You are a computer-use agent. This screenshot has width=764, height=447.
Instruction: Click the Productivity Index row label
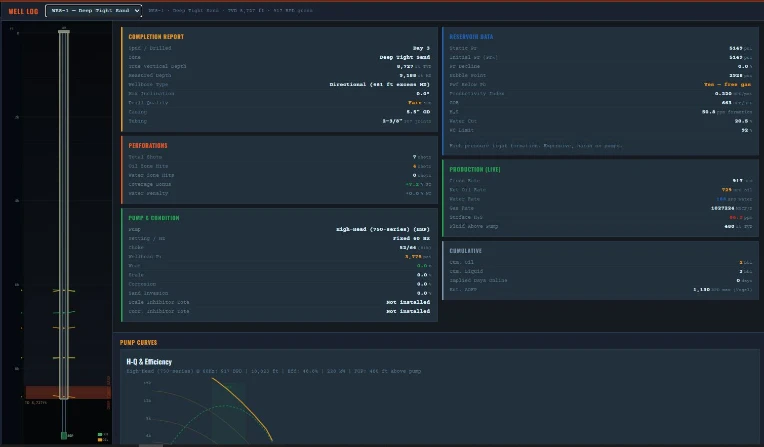click(x=477, y=94)
